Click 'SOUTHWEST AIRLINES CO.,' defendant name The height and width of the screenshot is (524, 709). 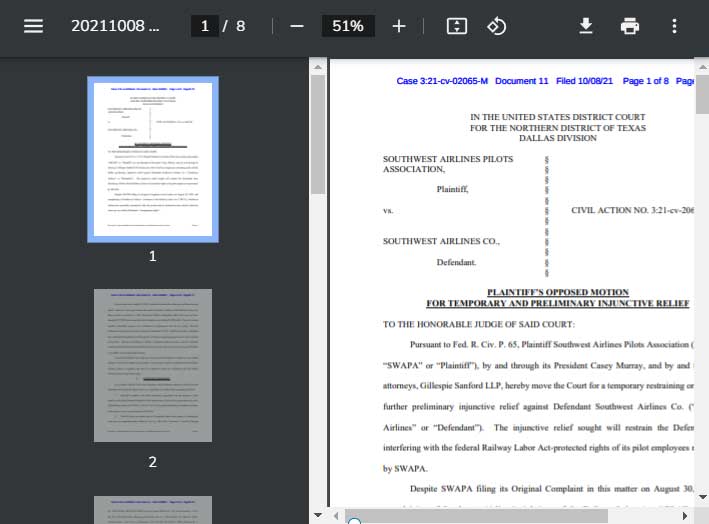pos(441,241)
